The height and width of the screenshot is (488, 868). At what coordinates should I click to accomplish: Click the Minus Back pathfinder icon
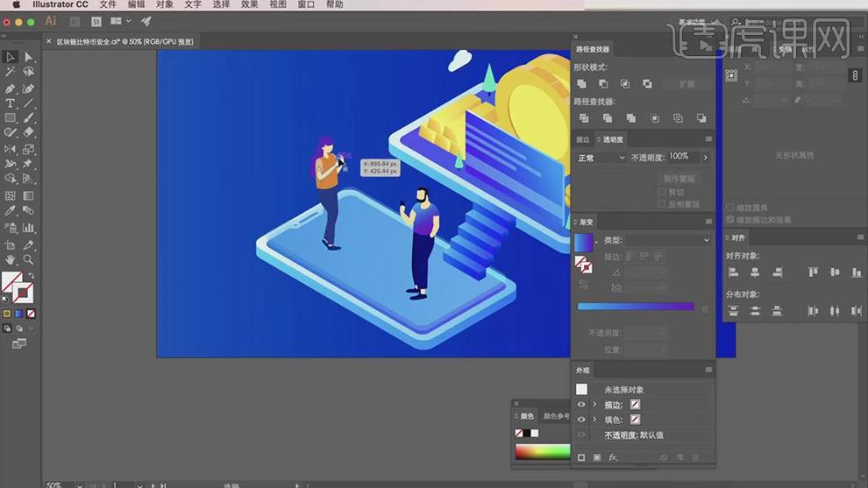(x=701, y=118)
